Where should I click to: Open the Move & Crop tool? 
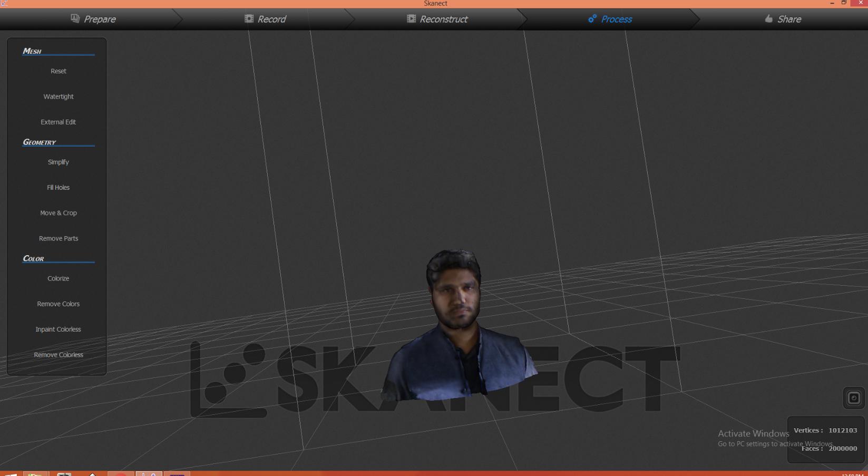58,213
